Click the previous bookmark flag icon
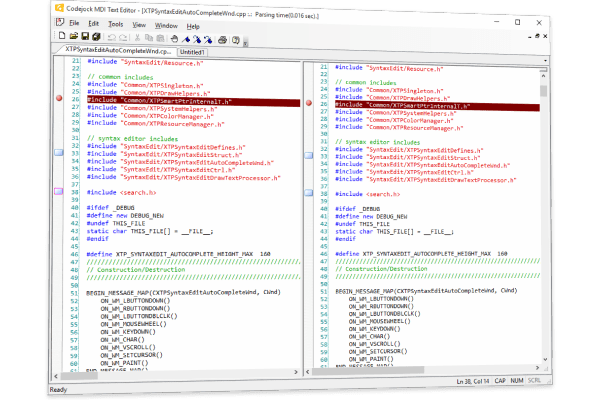 [208, 39]
